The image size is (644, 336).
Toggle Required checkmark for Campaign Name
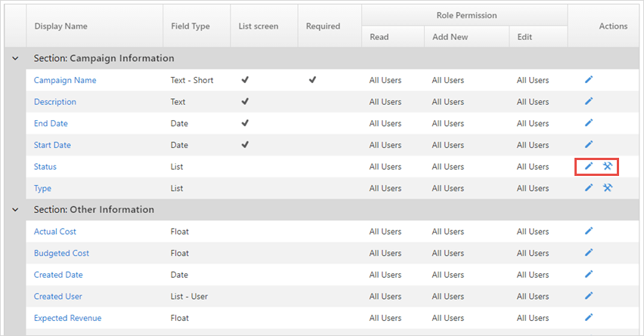pos(313,79)
